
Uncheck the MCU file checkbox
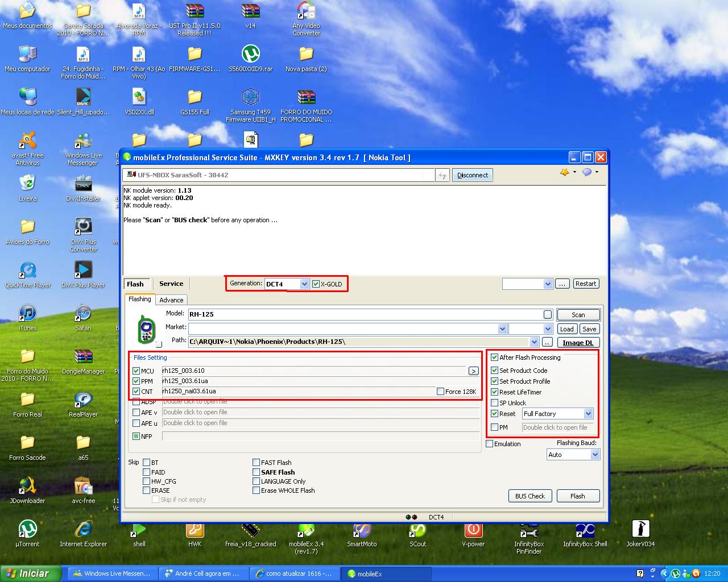click(x=136, y=371)
